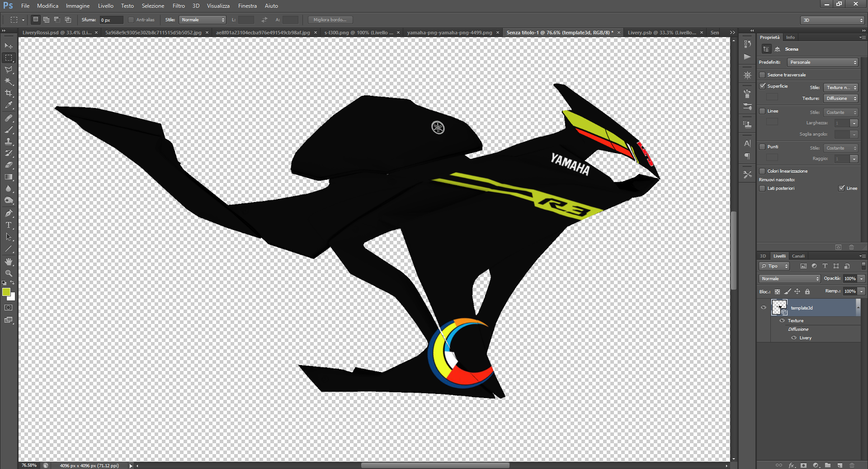Open the Opacità slider dropdown arrow
This screenshot has height=469, width=868.
862,279
